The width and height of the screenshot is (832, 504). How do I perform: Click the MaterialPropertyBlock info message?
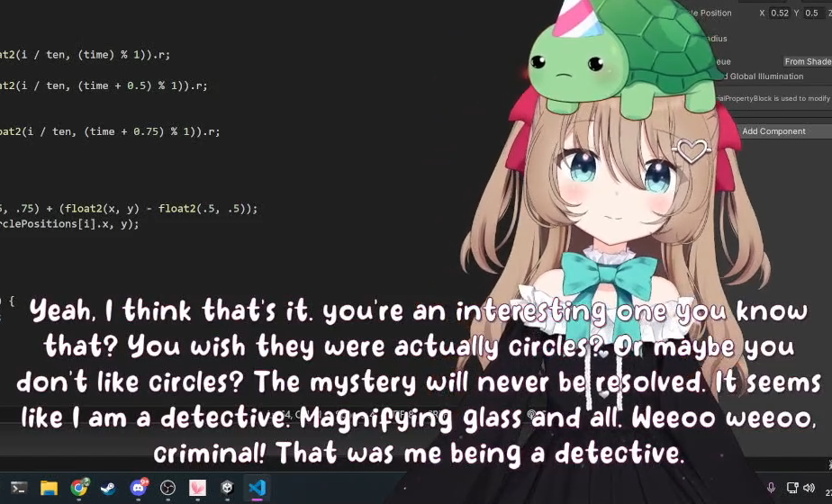773,98
